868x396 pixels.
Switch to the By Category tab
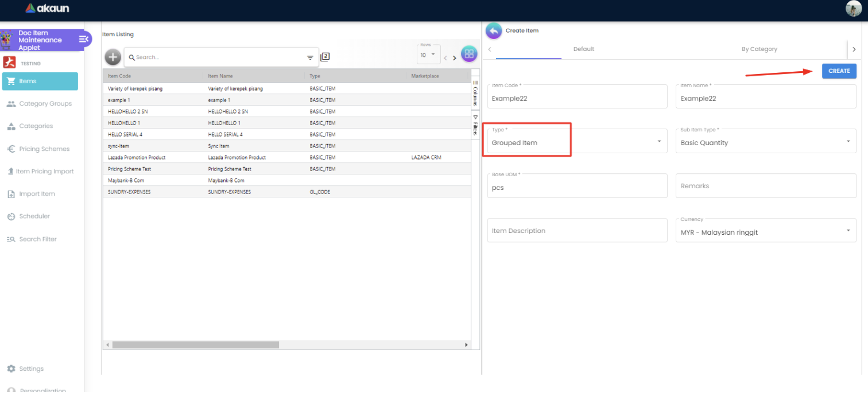(x=759, y=49)
